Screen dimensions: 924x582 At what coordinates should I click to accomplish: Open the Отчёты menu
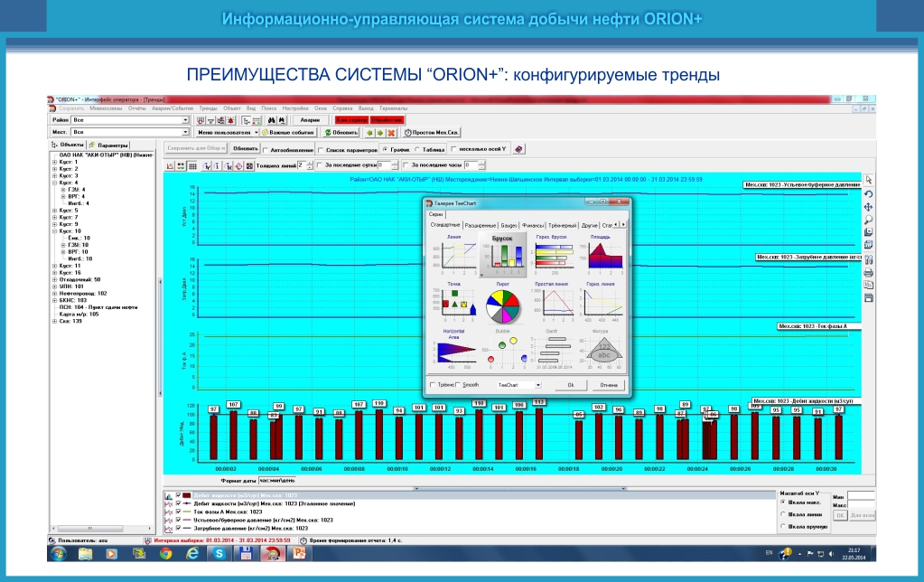pos(136,108)
